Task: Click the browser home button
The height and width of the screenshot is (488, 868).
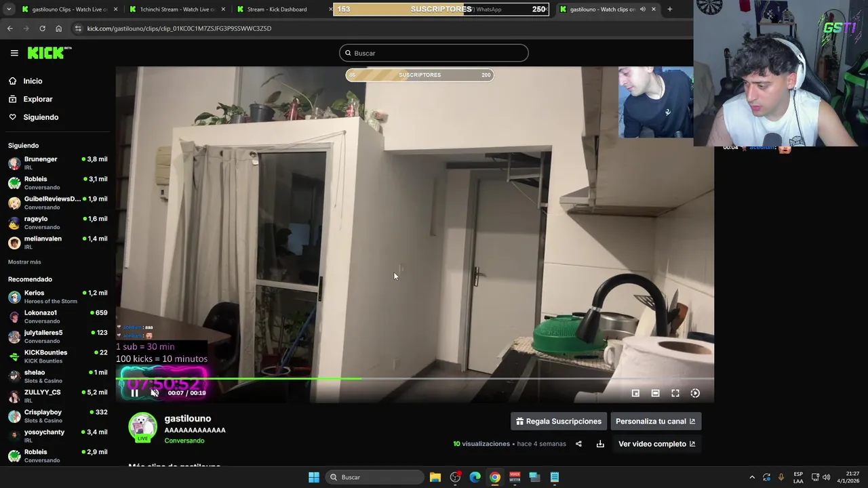Action: (58, 28)
